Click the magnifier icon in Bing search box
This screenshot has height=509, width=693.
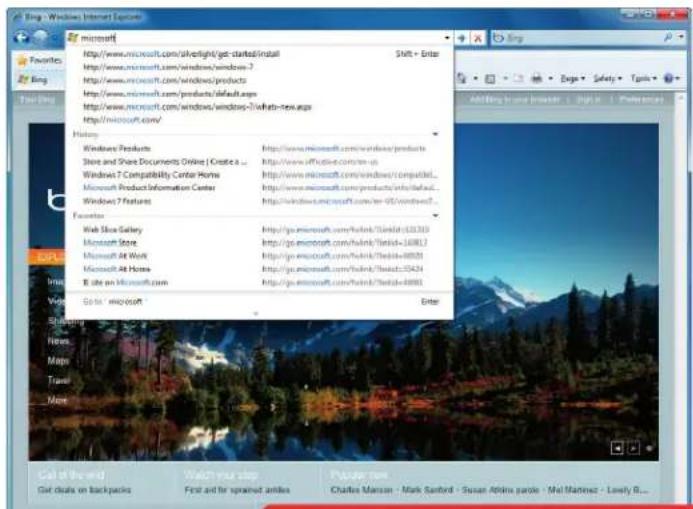click(x=668, y=38)
